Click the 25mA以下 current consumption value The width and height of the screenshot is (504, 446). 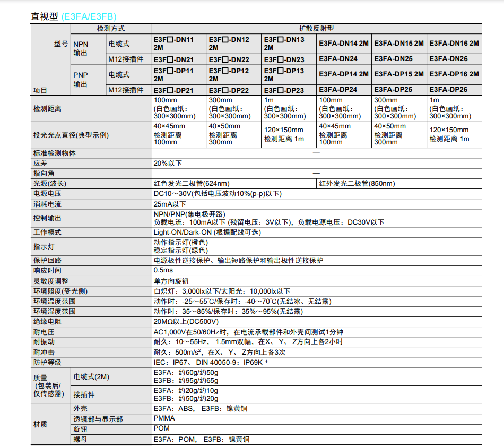pyautogui.click(x=170, y=204)
